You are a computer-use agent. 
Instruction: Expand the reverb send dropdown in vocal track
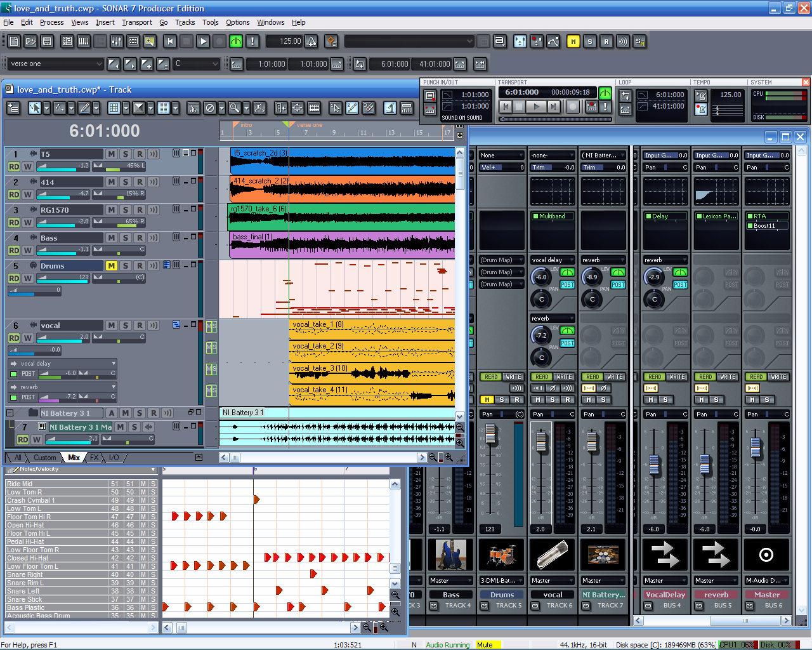[x=114, y=387]
